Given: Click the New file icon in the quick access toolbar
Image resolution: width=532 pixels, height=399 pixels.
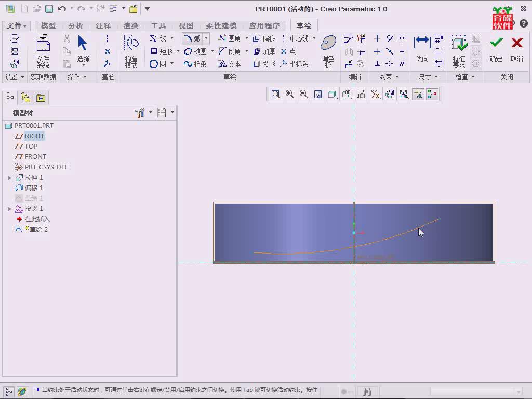Looking at the screenshot, I should (24, 9).
